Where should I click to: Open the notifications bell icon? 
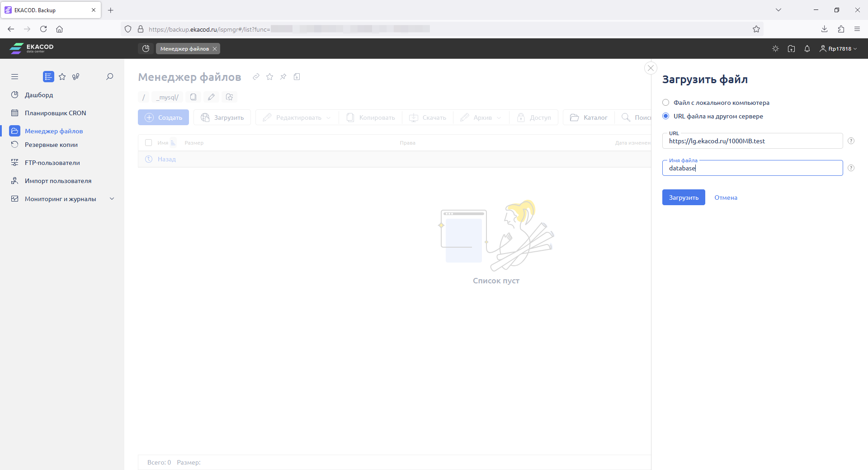pos(807,49)
